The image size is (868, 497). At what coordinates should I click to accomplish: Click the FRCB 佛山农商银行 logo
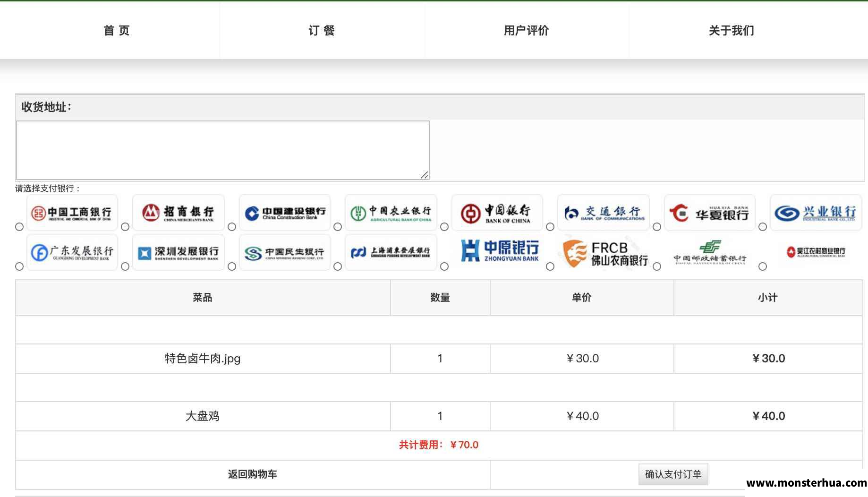point(605,253)
